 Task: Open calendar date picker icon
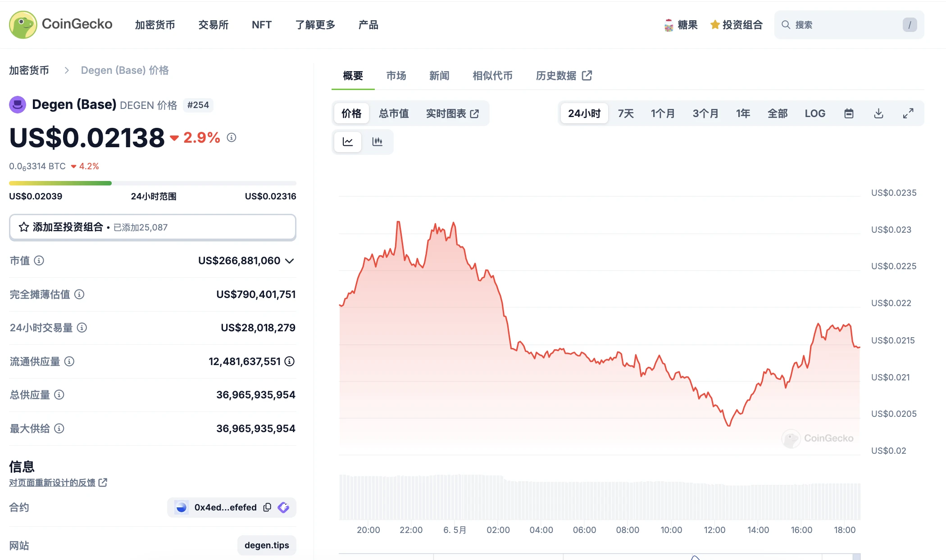click(x=849, y=112)
